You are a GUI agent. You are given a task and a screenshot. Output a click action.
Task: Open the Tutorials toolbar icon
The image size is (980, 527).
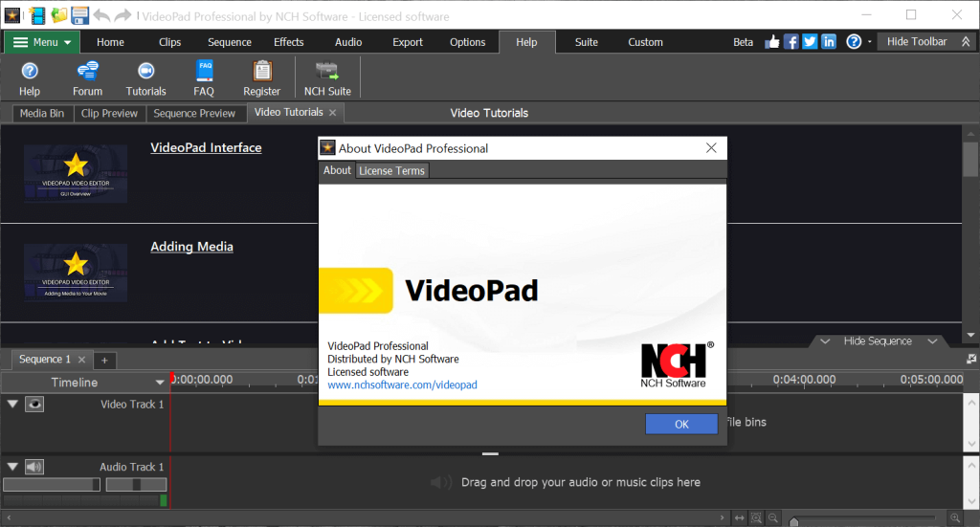tap(146, 78)
